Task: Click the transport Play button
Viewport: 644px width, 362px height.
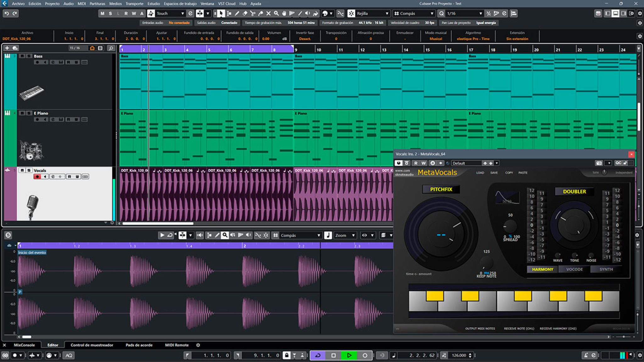Action: [349, 355]
